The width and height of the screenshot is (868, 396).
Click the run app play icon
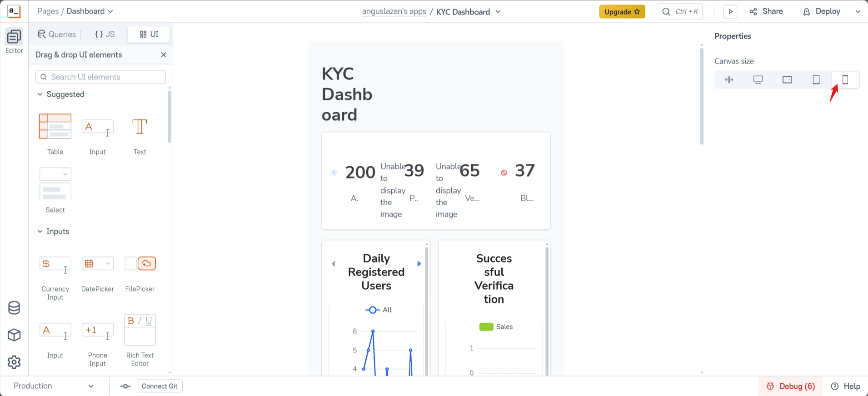coord(730,11)
